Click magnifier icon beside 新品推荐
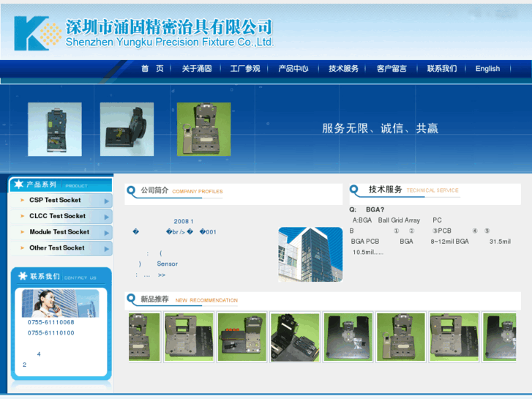This screenshot has height=399, width=532. [131, 299]
